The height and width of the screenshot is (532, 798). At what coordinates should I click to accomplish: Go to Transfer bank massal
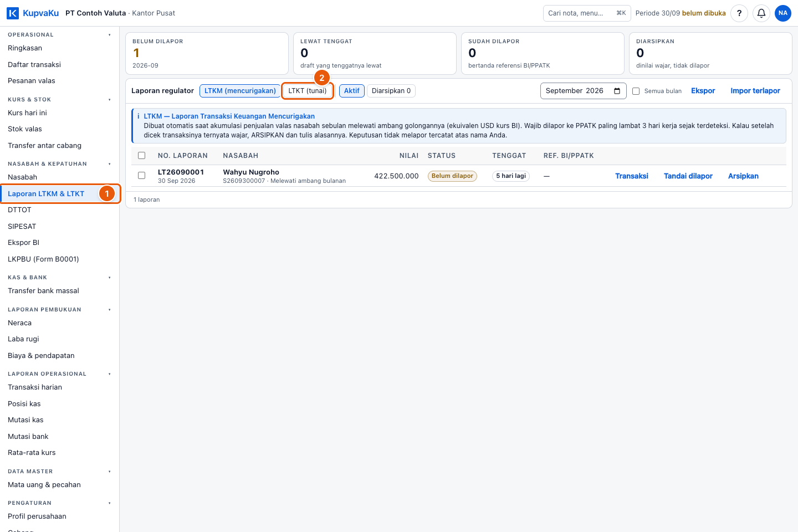[x=60, y=291]
